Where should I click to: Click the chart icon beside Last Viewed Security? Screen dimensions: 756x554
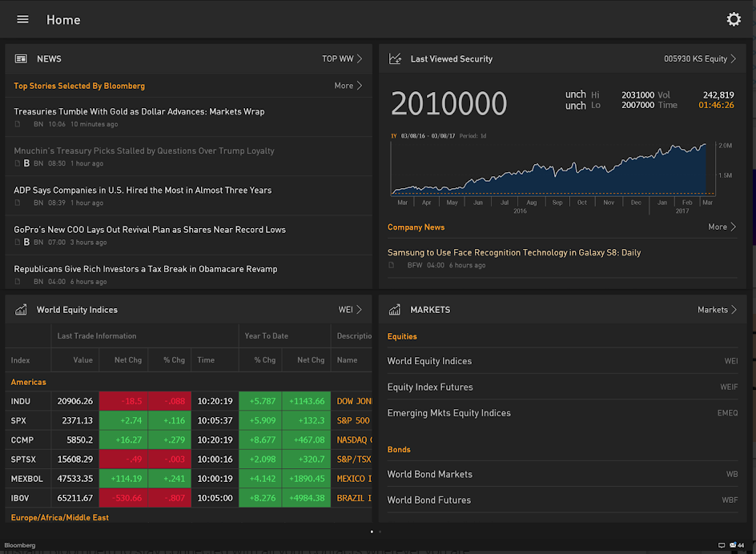pos(395,58)
